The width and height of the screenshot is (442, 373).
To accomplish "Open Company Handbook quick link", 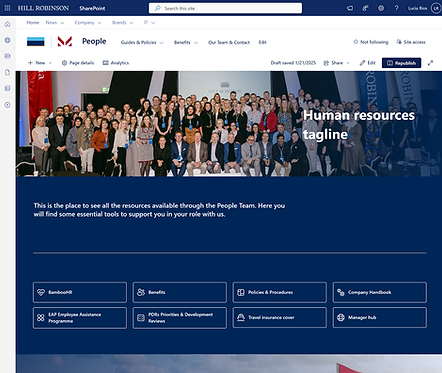I will click(380, 292).
